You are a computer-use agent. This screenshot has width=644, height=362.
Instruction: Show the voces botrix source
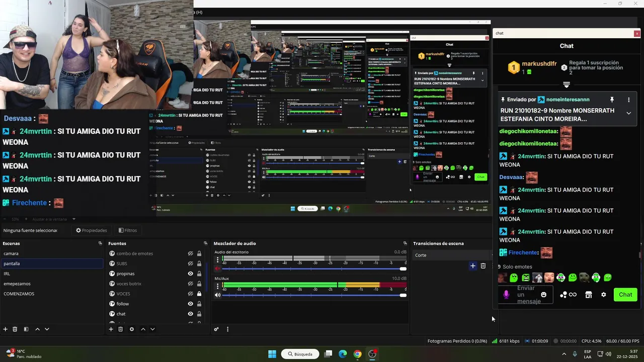point(190,284)
